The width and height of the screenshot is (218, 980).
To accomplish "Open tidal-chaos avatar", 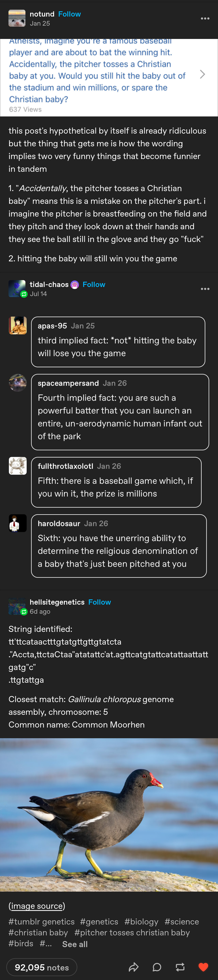I will coord(17,288).
